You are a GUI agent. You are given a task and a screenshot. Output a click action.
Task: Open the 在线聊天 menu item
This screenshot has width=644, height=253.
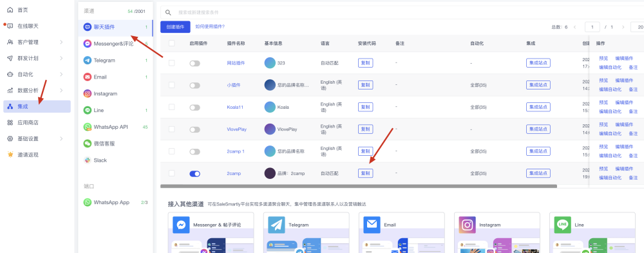pyautogui.click(x=37, y=26)
